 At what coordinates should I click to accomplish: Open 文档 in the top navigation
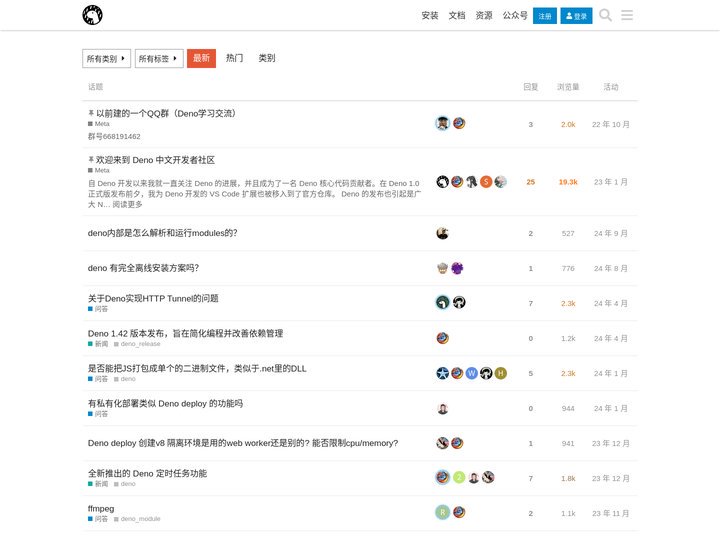457,16
